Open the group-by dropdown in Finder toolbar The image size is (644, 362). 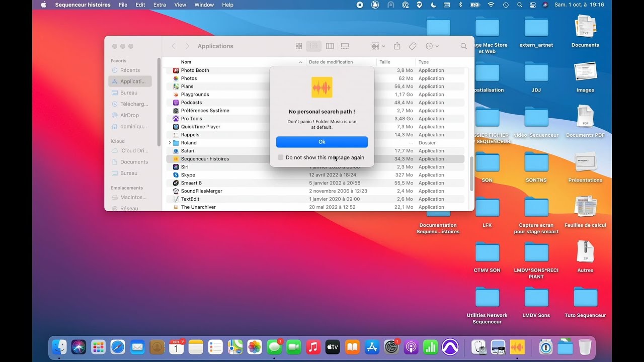coord(378,46)
